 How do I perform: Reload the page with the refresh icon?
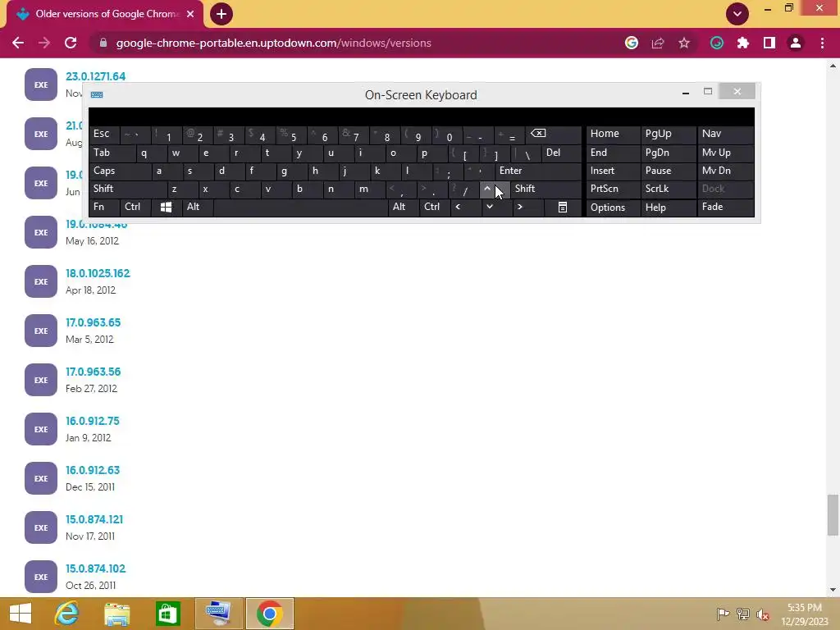coord(71,43)
